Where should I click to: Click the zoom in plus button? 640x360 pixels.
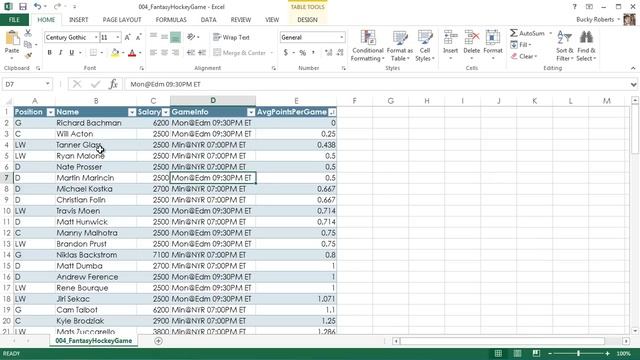click(607, 353)
